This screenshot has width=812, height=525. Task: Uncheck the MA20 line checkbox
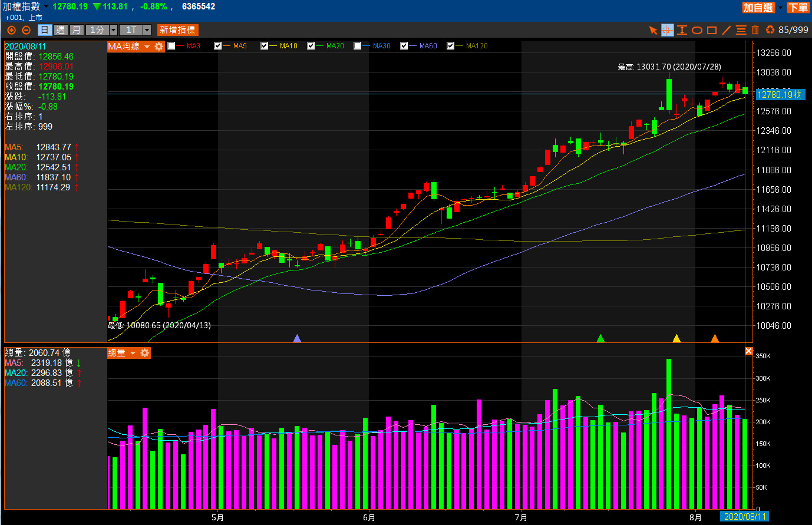311,46
